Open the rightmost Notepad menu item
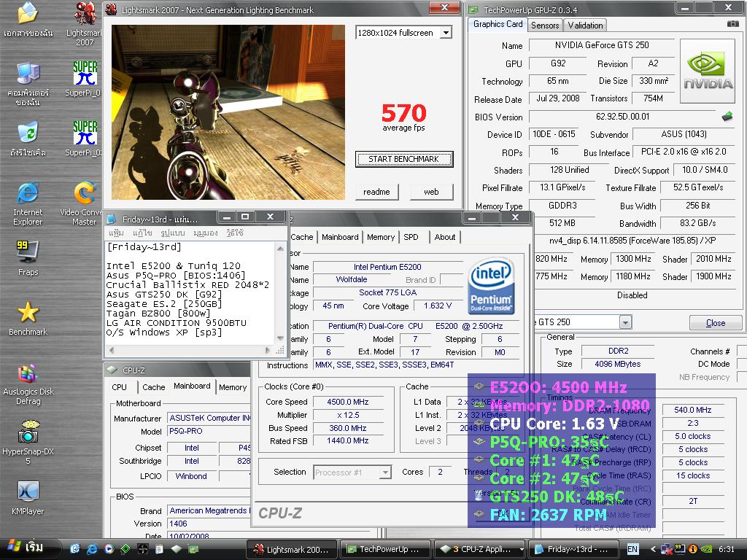Viewport: 747px width, 560px height. (234, 233)
